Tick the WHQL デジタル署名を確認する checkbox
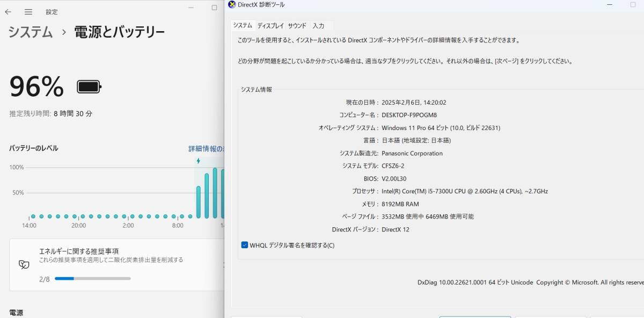644x318 pixels. click(245, 245)
